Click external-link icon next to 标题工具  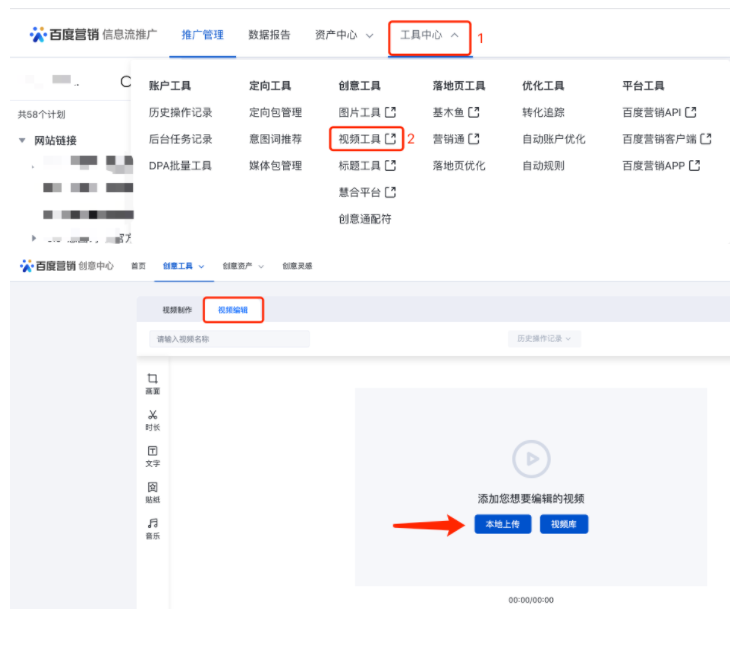[391, 165]
